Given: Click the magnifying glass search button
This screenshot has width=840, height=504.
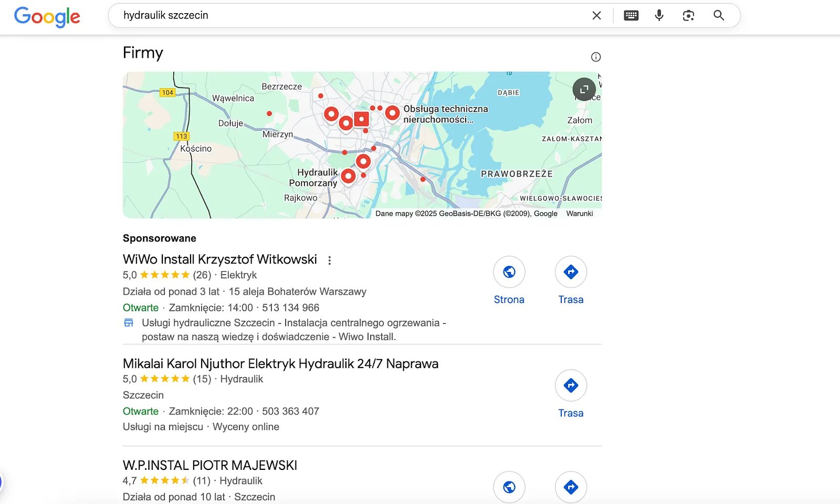Looking at the screenshot, I should coord(719,16).
